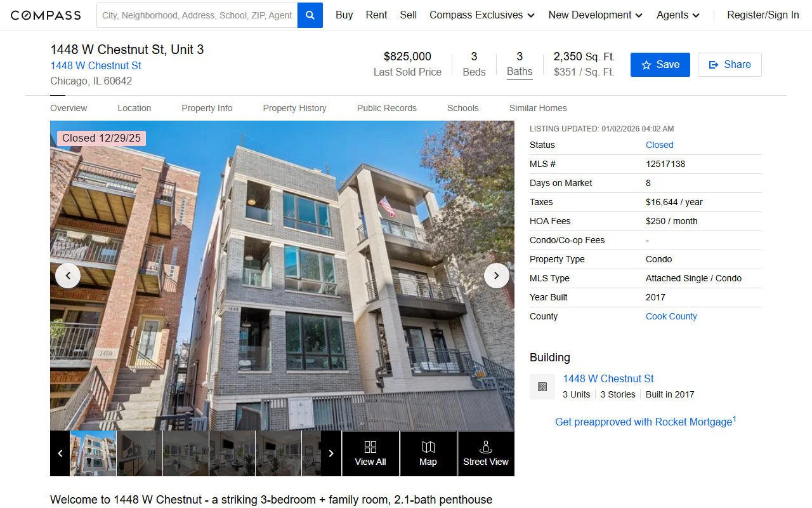Click the Closed 12/29/25 badge

(101, 138)
